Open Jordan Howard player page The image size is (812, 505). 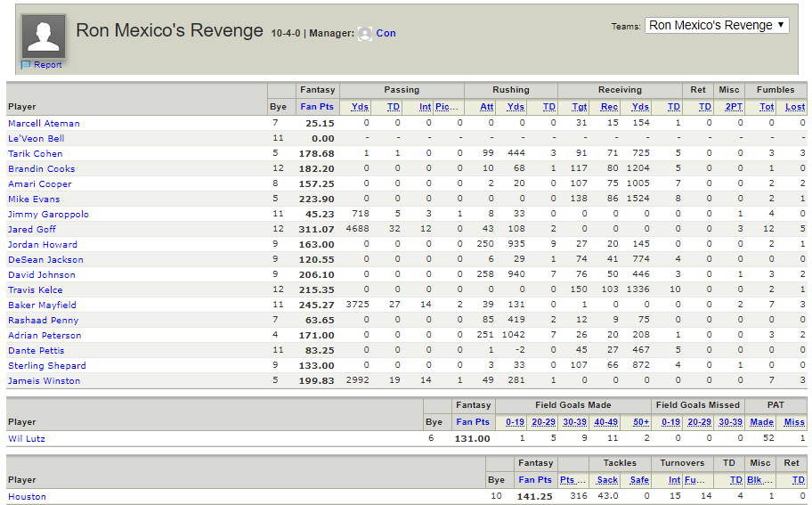click(43, 244)
